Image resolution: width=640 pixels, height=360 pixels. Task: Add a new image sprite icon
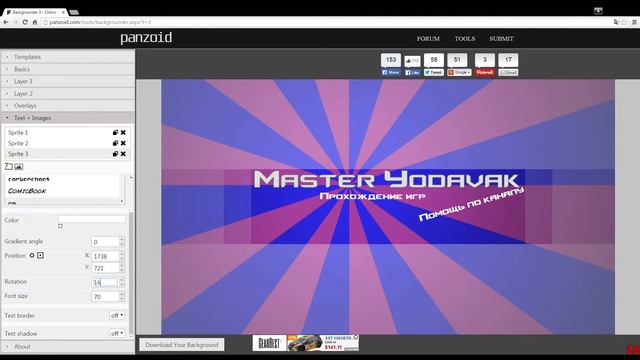[19, 167]
